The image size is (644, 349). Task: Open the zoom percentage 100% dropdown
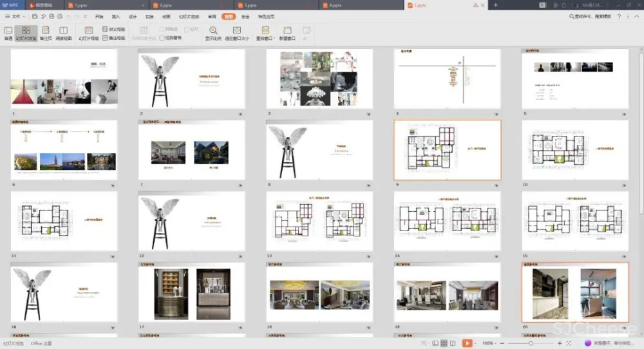(491, 343)
